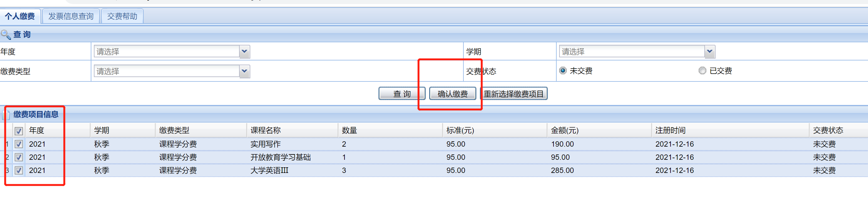Select the 未交费 radio button

[563, 71]
